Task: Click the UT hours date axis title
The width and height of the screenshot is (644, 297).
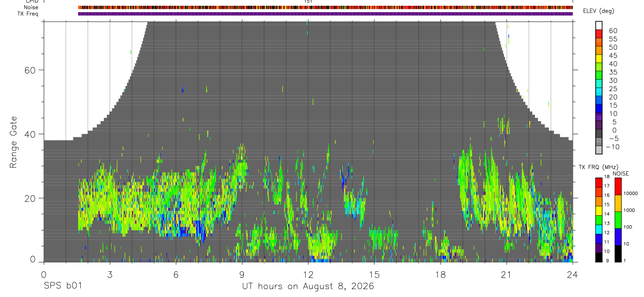Action: tap(308, 287)
